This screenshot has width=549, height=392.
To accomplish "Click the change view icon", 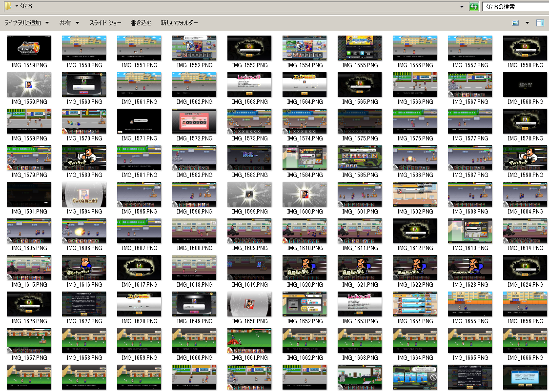I will [x=515, y=23].
